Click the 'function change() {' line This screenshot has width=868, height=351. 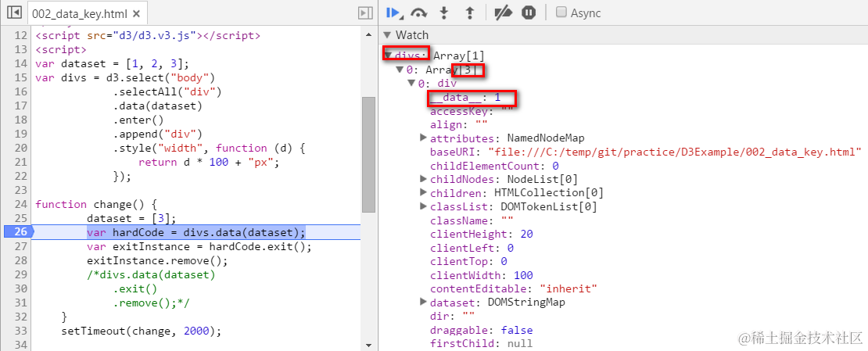(x=96, y=204)
